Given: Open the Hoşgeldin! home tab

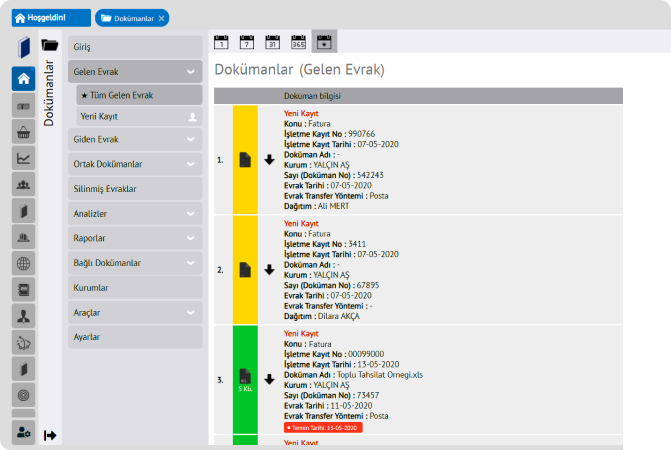Looking at the screenshot, I should (51, 18).
